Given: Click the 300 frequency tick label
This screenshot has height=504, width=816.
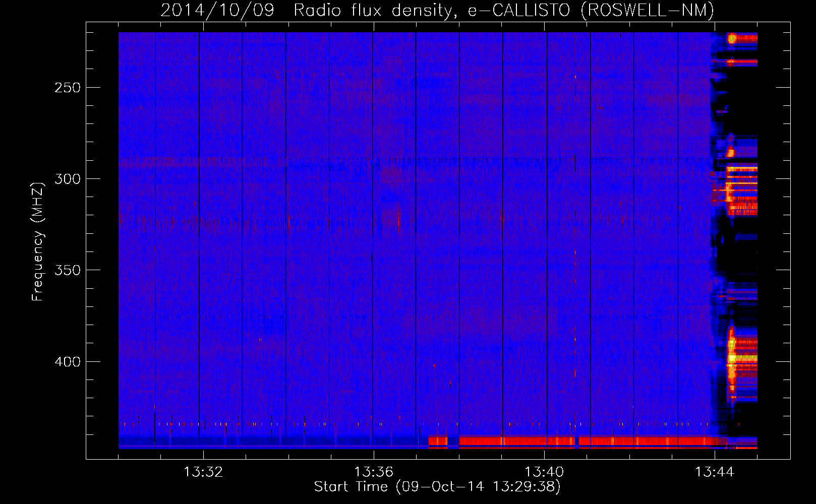Looking at the screenshot, I should click(67, 179).
